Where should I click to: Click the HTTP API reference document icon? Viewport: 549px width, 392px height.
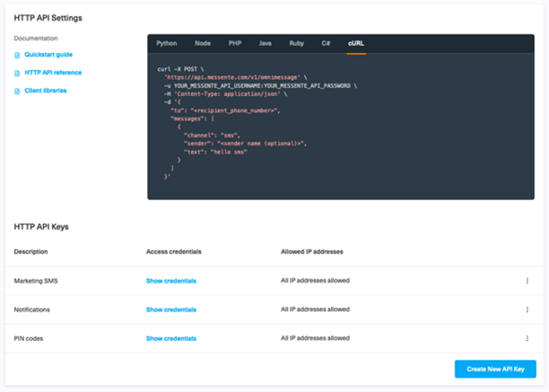(17, 74)
